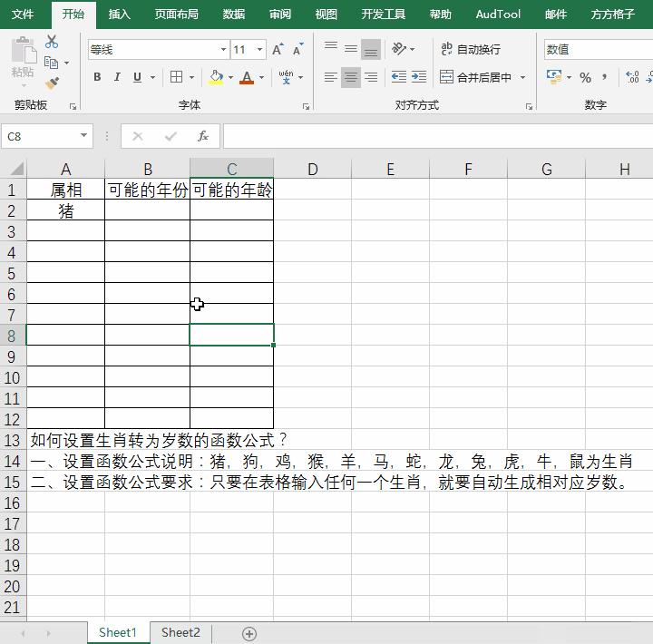Click the Format Painter brush icon
653x644 pixels.
click(52, 83)
